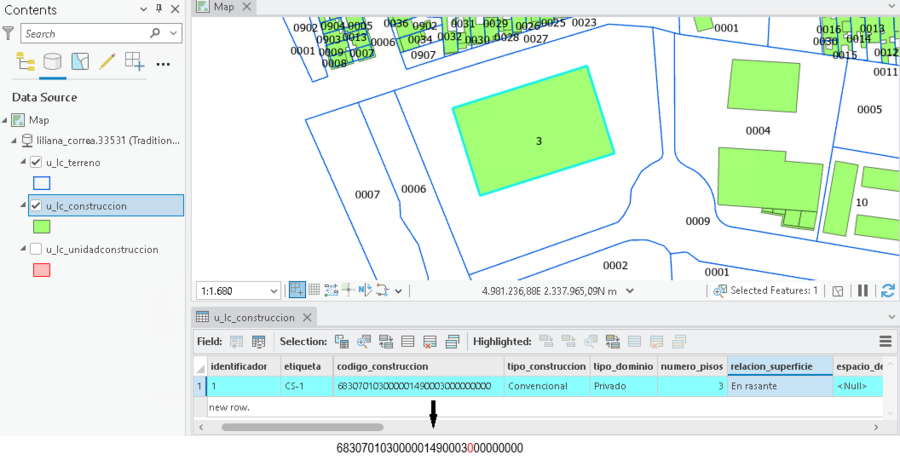The image size is (900, 466).
Task: Click green u_lc_construccion symbol swatch
Action: point(42,227)
